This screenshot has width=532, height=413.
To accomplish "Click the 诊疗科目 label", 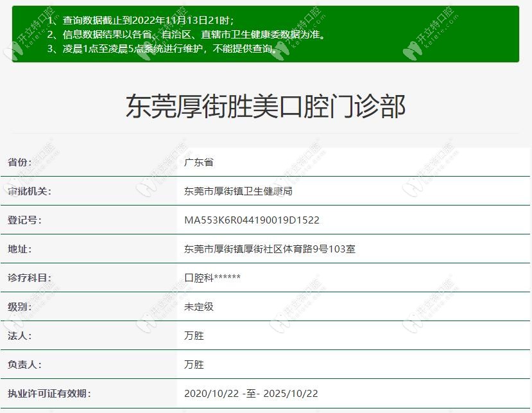I will click(x=30, y=278).
